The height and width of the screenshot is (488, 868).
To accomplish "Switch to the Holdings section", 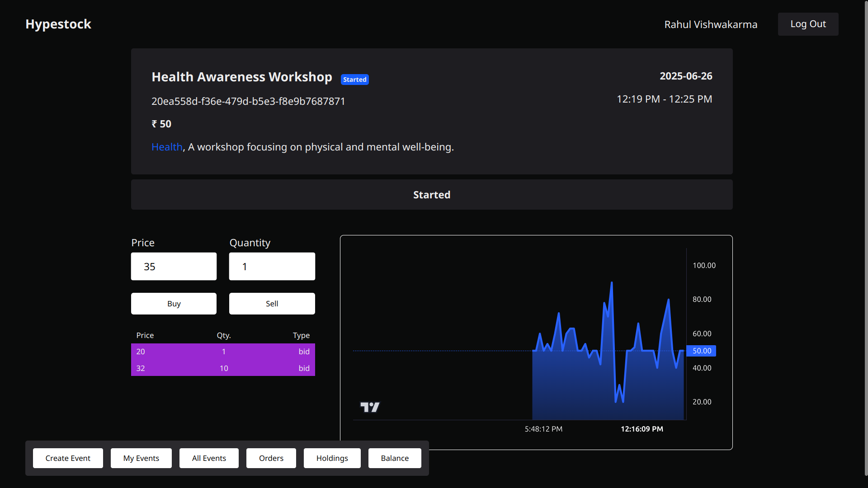I will click(x=332, y=458).
